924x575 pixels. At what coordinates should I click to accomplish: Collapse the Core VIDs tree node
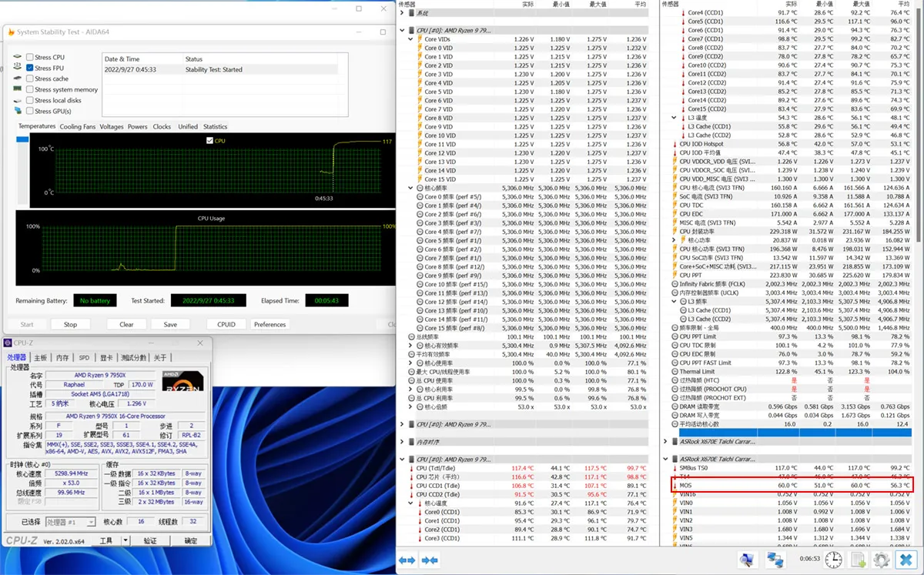[410, 39]
